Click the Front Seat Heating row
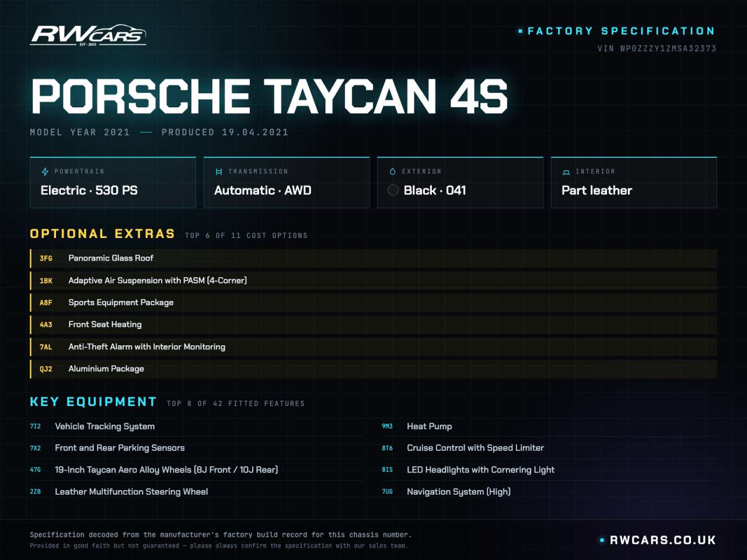747x560 pixels. click(373, 325)
